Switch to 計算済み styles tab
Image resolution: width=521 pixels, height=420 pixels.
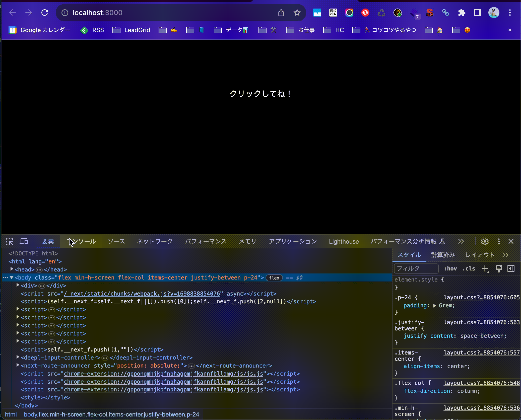[443, 255]
